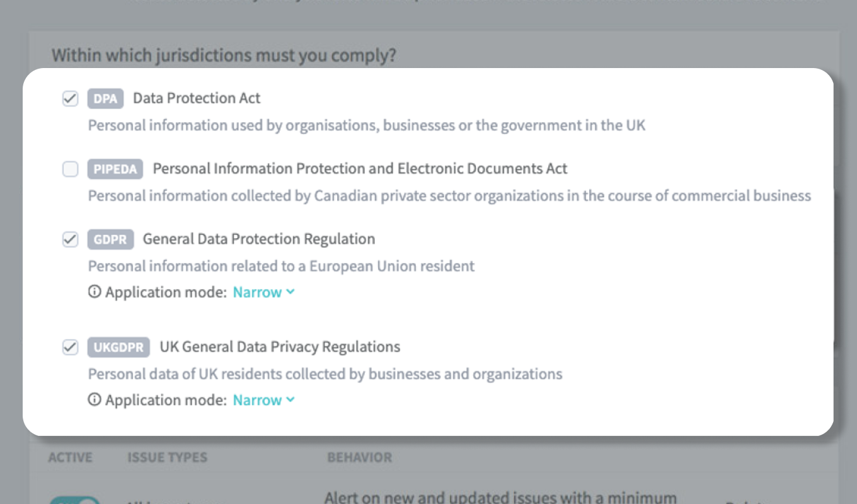Click the PIPEDA badge icon
This screenshot has width=857, height=504.
(x=115, y=169)
